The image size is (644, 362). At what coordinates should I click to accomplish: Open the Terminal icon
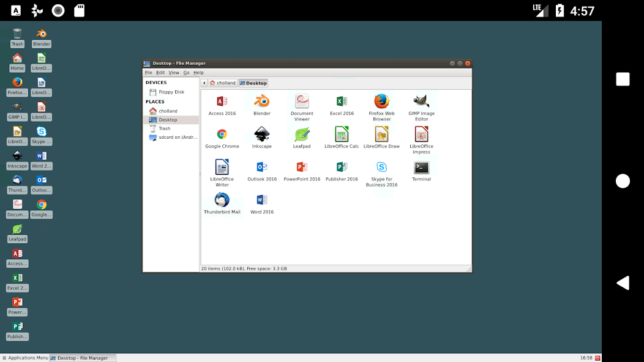click(x=421, y=168)
